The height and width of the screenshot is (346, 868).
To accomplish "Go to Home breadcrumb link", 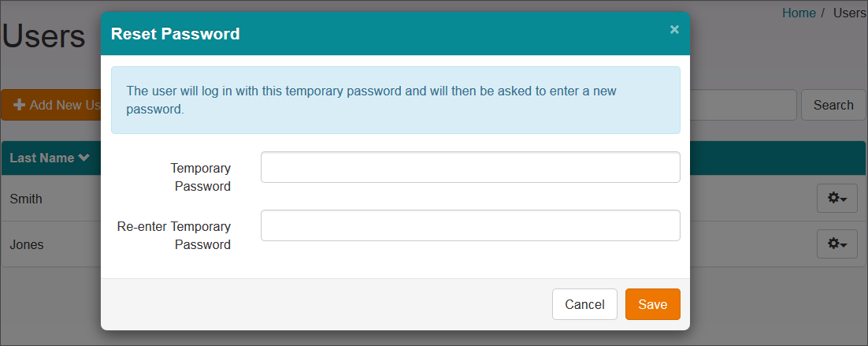I will [798, 13].
